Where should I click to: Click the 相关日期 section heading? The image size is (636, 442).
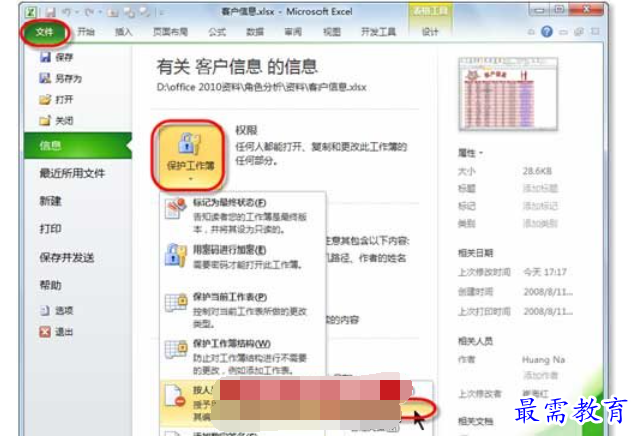pyautogui.click(x=475, y=253)
